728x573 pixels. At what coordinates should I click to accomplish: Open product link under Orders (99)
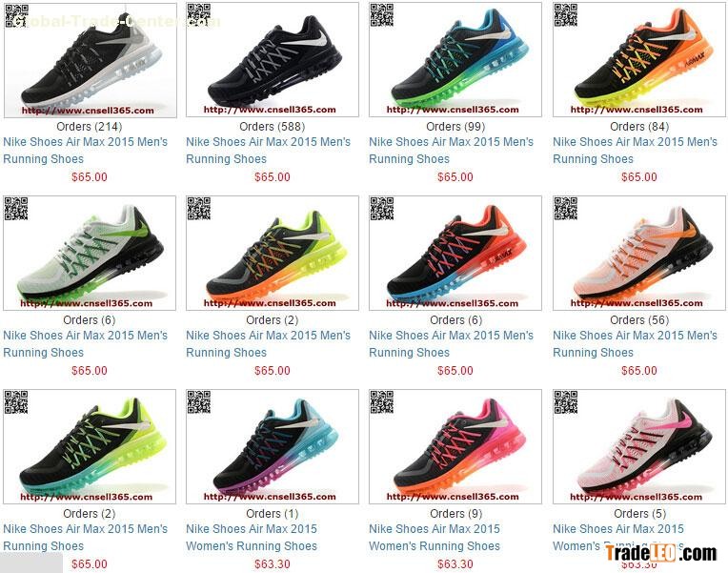(x=452, y=151)
